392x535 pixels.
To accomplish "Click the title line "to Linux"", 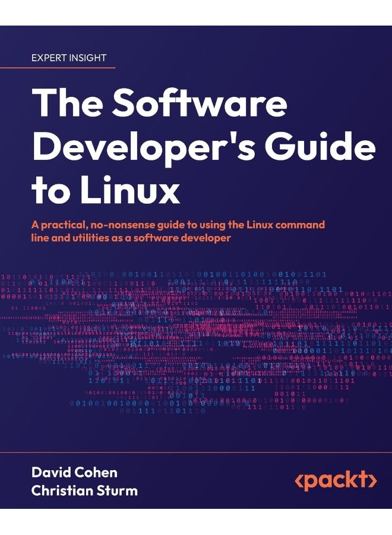I will point(106,190).
